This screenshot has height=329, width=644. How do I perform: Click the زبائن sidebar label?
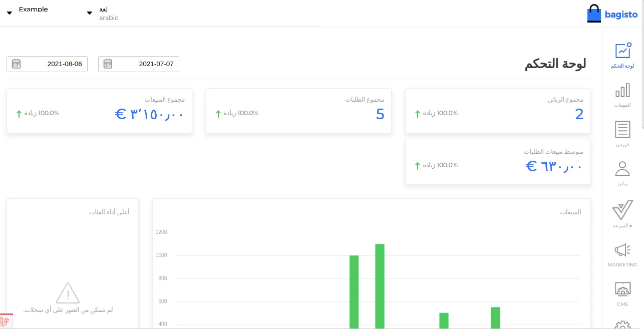click(x=622, y=184)
